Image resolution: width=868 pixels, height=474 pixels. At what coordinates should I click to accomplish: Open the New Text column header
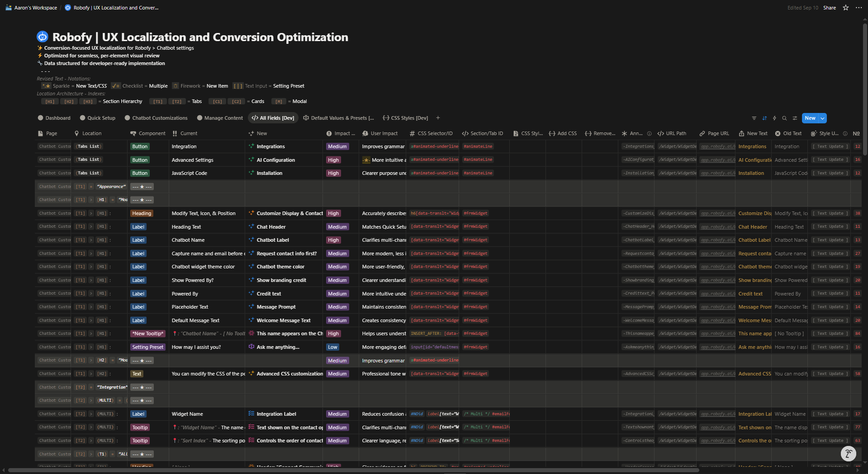pyautogui.click(x=753, y=134)
